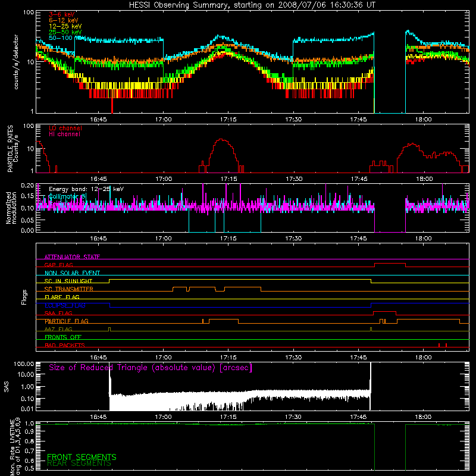Viewport: 476px width, 476px height.
Task: Click the yellow 12-25 keV legend label
Action: click(x=65, y=26)
